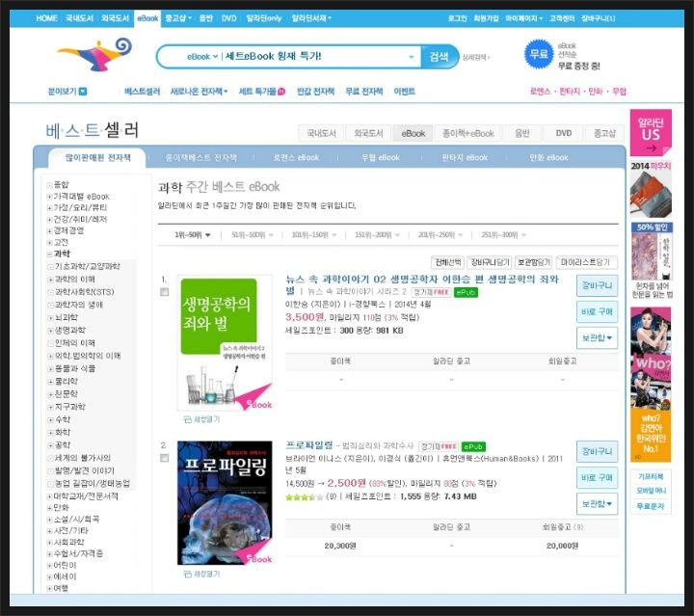Open the 프로파일링 skull cover image
The image size is (694, 616).
pos(225,502)
